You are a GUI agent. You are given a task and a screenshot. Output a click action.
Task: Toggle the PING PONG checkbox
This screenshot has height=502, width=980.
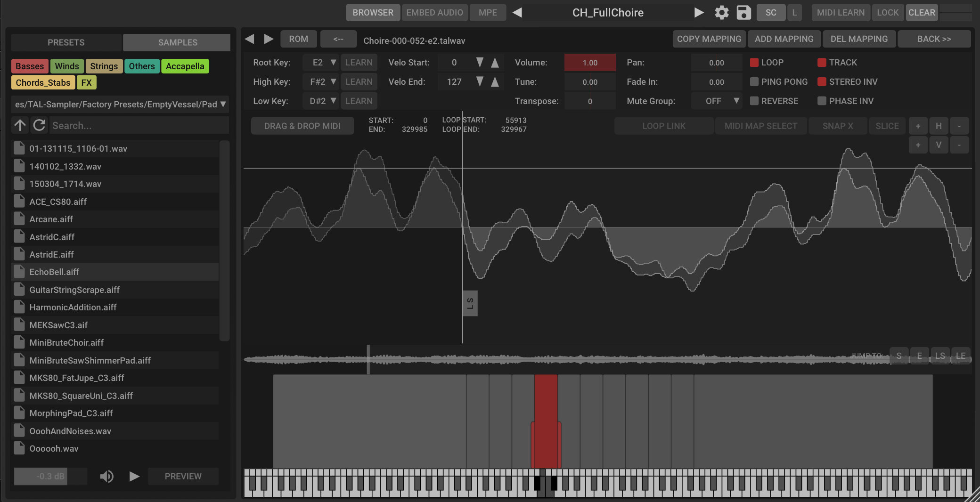(x=754, y=82)
